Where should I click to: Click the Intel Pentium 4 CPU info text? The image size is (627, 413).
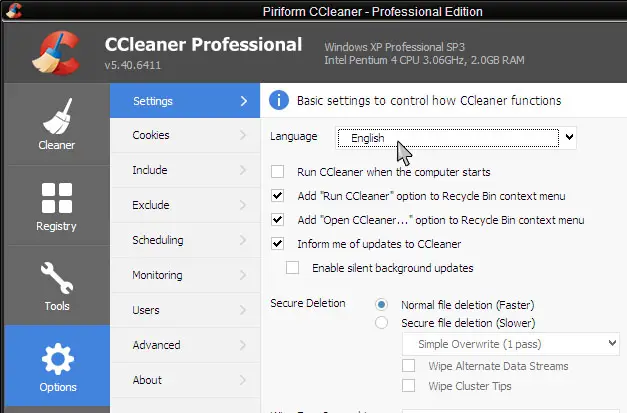coord(424,60)
